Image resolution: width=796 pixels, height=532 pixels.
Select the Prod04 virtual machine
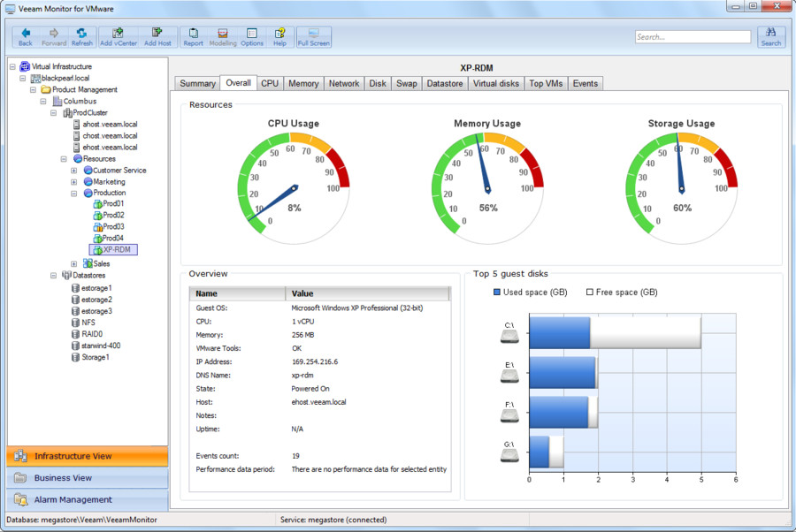109,239
